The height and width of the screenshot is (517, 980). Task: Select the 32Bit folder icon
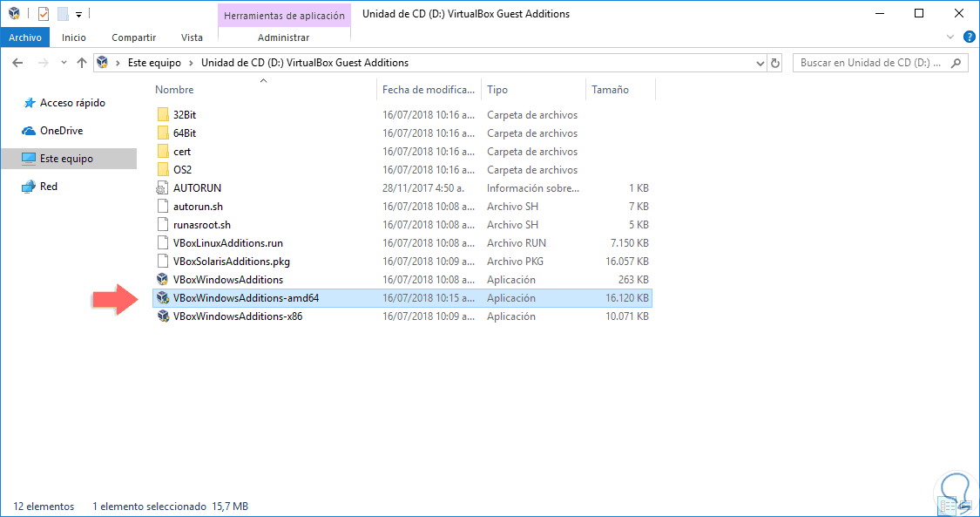[x=163, y=115]
